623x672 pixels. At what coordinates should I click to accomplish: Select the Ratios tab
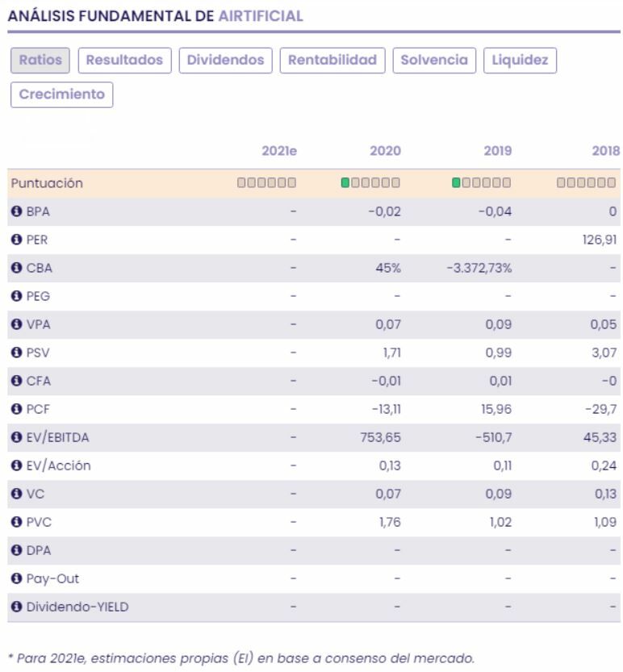click(40, 61)
